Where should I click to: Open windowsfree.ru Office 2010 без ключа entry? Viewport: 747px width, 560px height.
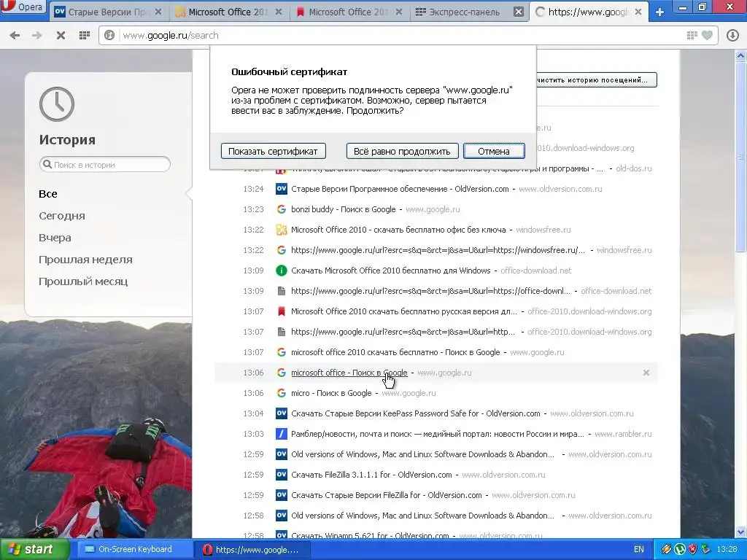pyautogui.click(x=398, y=230)
